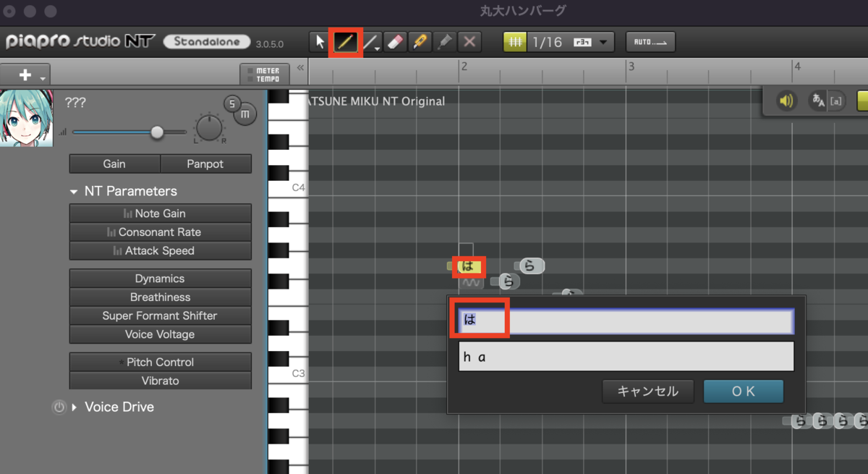Adjust the Gain volume slider

157,132
